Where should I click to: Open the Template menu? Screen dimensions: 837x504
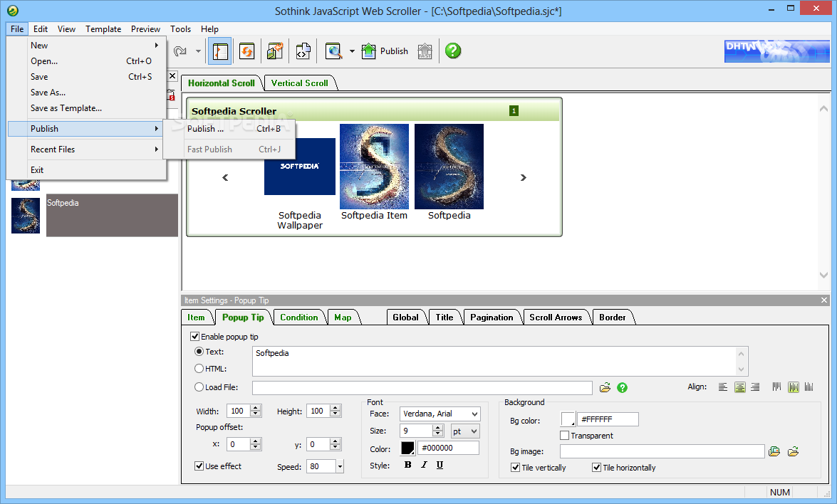tap(103, 28)
